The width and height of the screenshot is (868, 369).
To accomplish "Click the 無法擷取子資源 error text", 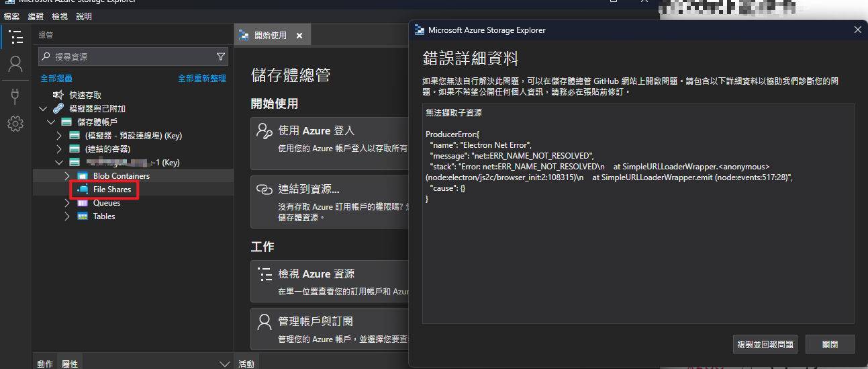I will [454, 112].
